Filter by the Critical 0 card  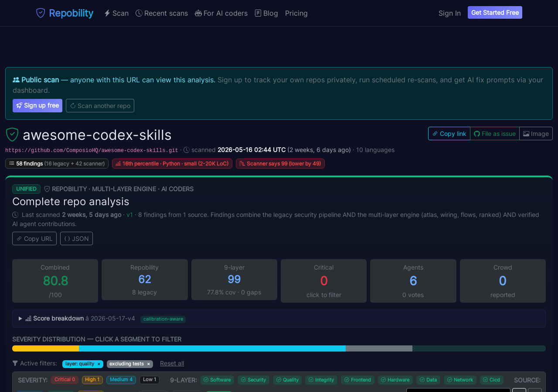click(323, 281)
